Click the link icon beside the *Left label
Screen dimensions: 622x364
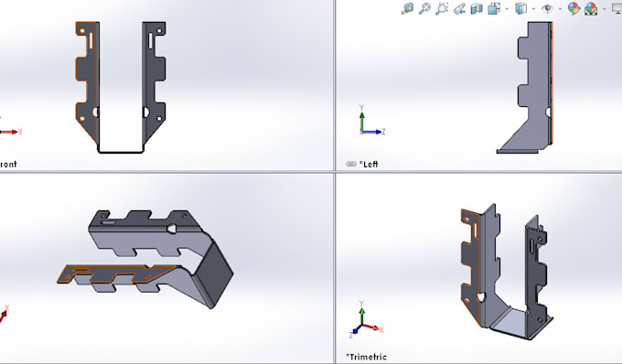point(350,164)
